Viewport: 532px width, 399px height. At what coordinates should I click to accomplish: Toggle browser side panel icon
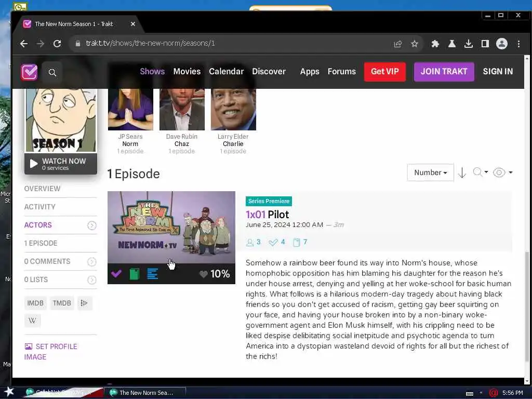pos(485,44)
